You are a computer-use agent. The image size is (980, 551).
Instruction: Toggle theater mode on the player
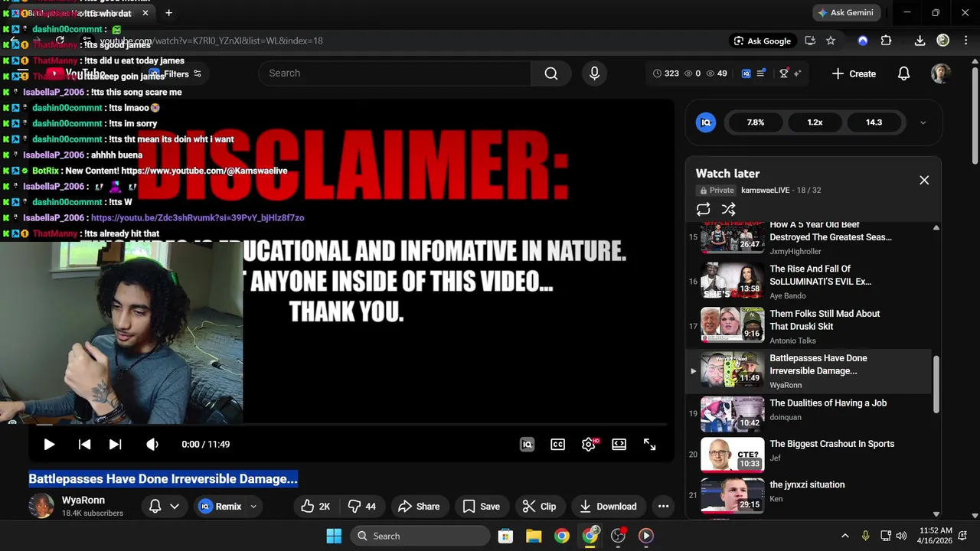click(x=619, y=445)
